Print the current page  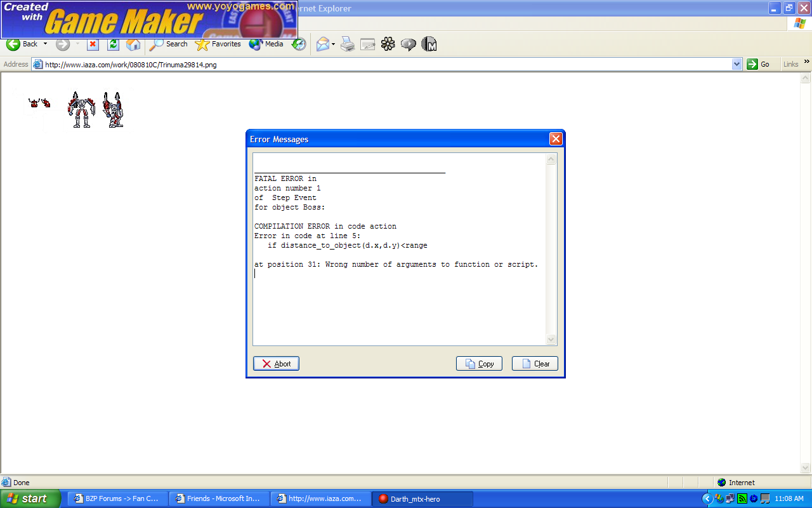click(x=346, y=44)
